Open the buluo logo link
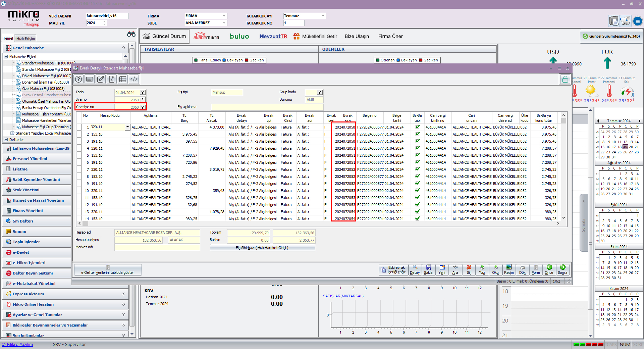The image size is (644, 349). pos(239,36)
